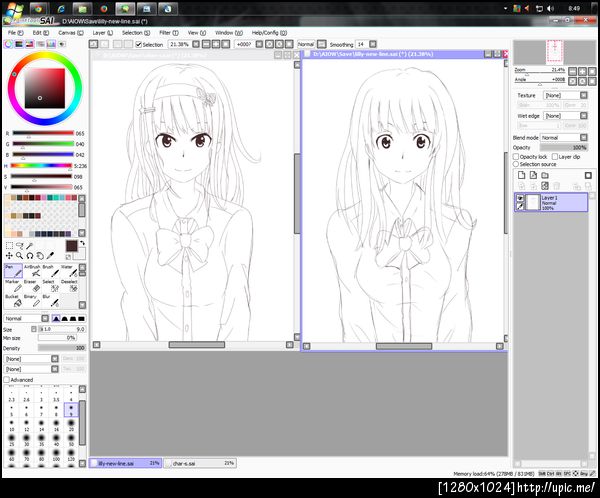Image resolution: width=600 pixels, height=498 pixels.
Task: Choose the move layer tool
Action: (9, 256)
